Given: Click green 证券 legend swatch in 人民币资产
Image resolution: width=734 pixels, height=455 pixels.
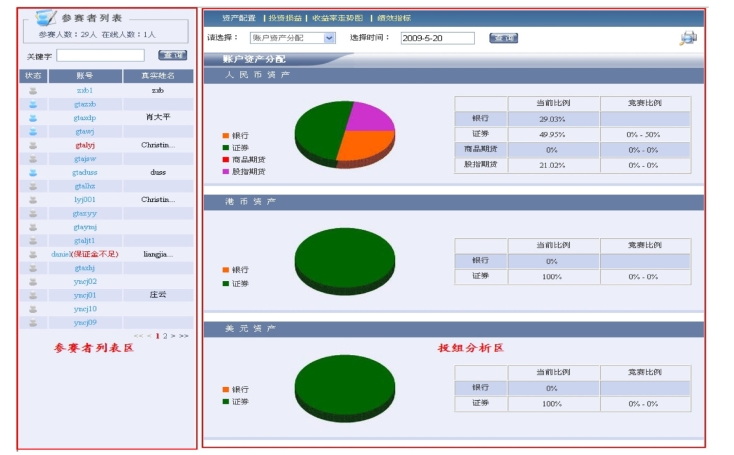Looking at the screenshot, I should coord(226,147).
